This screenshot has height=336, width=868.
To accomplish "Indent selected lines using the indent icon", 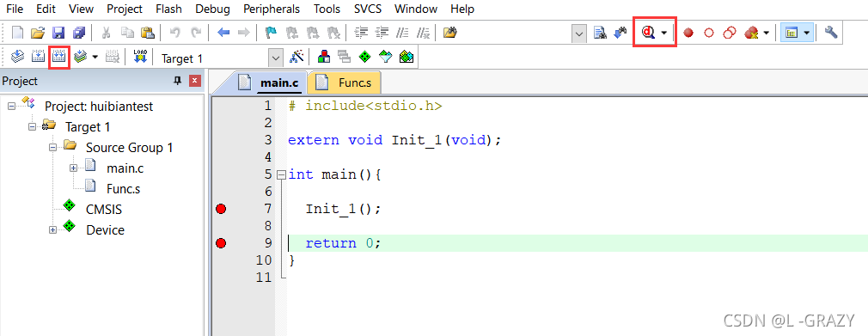I will coord(362,33).
